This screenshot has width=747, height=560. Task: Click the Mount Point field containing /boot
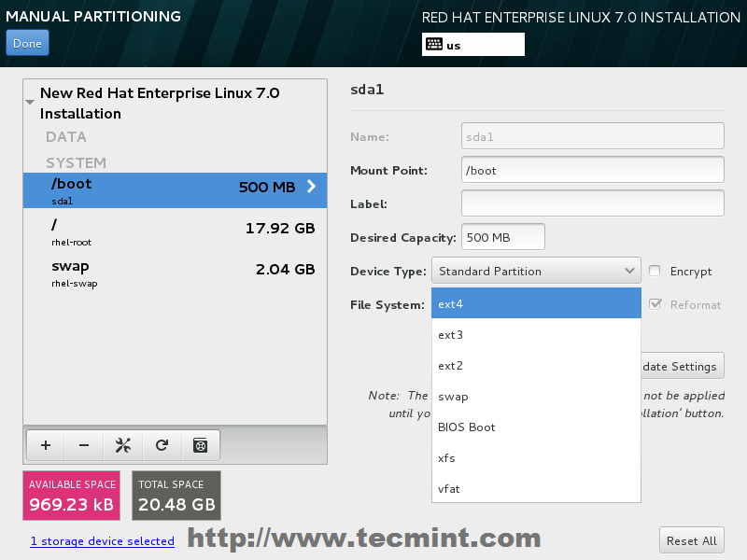click(593, 170)
